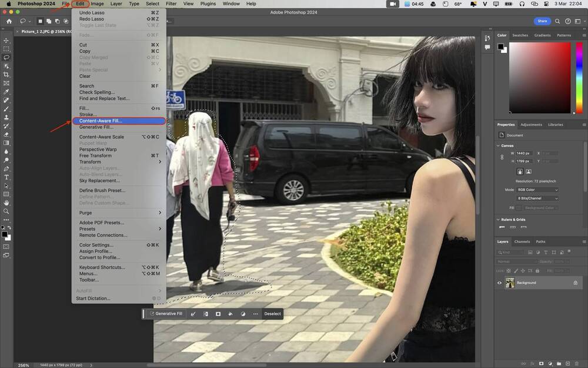Image resolution: width=588 pixels, height=368 pixels.
Task: Enable Intersect with selection mode
Action: (66, 21)
